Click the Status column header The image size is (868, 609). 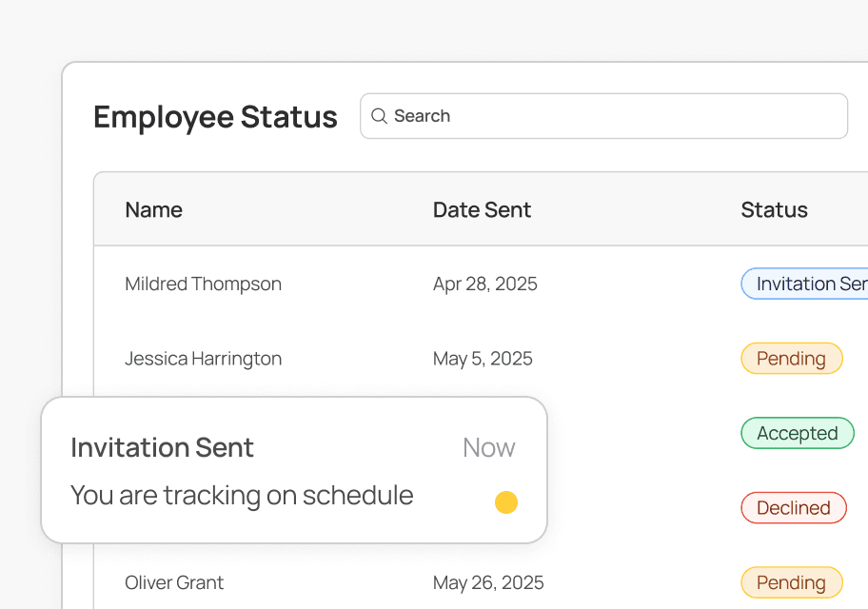click(x=774, y=210)
